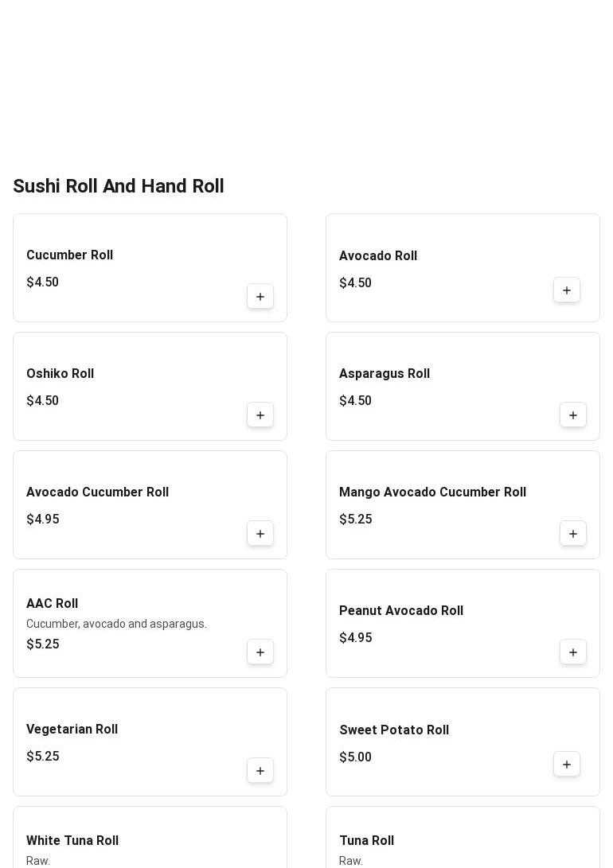Open the Avocado Roll item title
613x868 pixels.
[378, 256]
